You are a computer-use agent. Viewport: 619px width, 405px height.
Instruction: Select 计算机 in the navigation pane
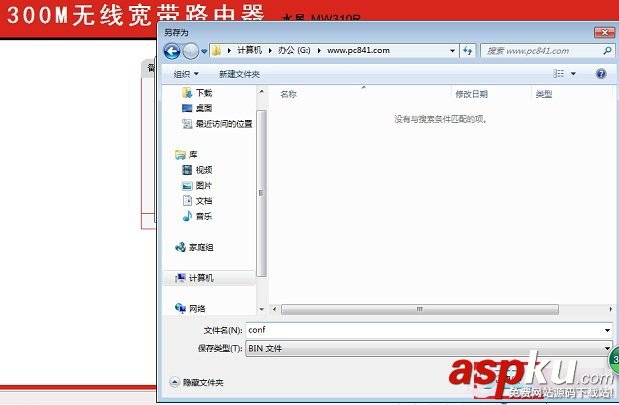tap(201, 278)
